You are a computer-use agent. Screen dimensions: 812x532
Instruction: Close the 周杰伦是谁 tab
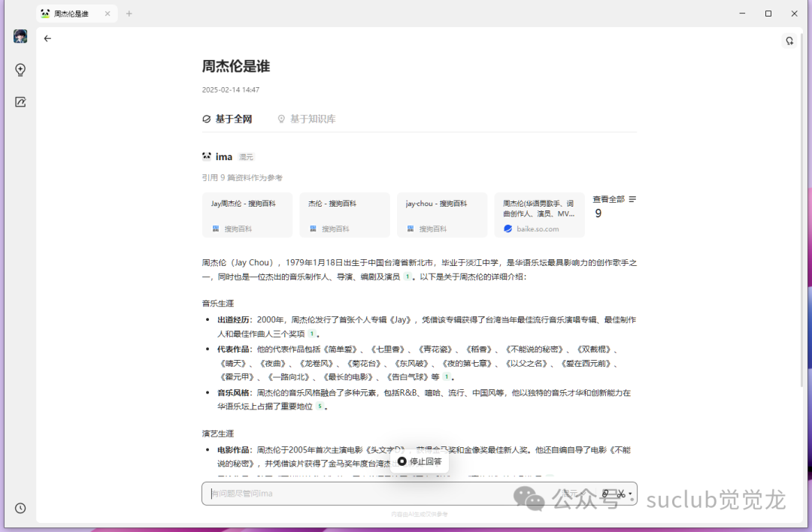click(108, 14)
